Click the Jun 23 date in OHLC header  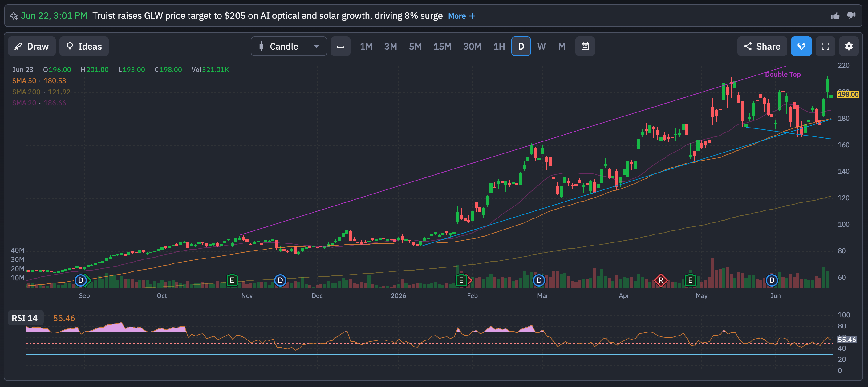tap(22, 70)
